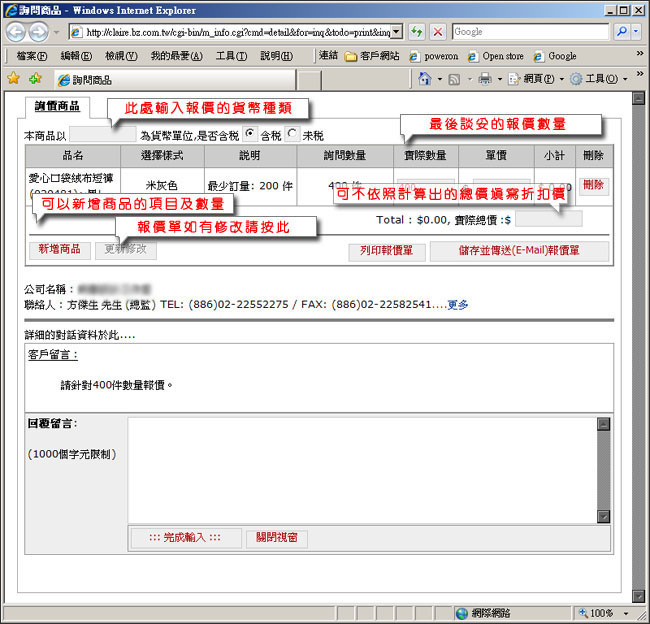
Task: Open the Print options dropdown arrow
Action: [500, 79]
